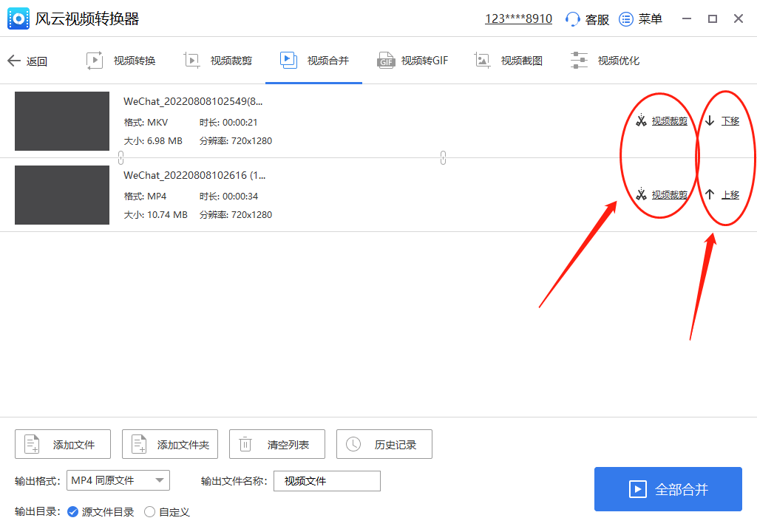Click the 格式: MKV text

(x=146, y=123)
